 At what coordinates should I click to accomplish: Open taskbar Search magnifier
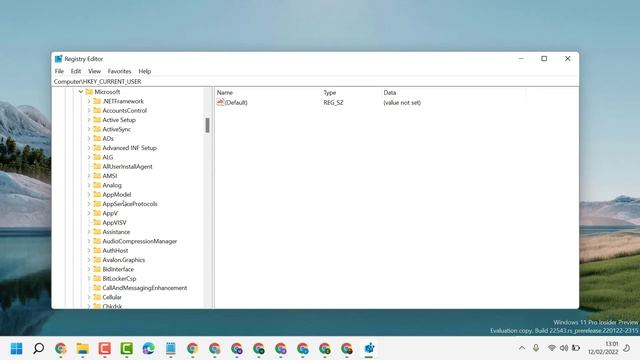pos(38,349)
